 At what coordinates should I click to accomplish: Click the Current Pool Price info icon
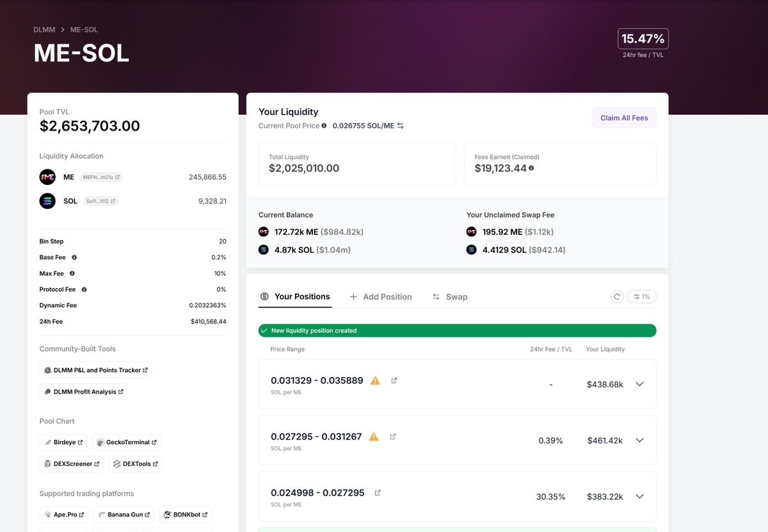pyautogui.click(x=324, y=125)
